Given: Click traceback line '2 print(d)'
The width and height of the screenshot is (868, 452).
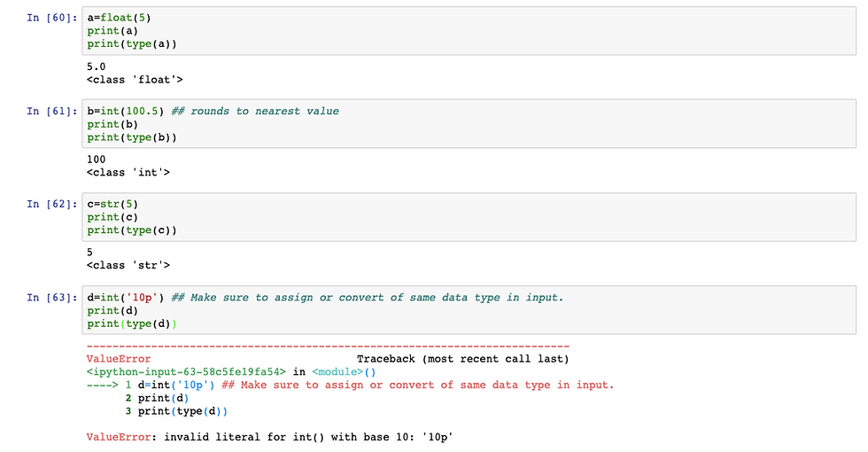Looking at the screenshot, I should coord(158,398).
